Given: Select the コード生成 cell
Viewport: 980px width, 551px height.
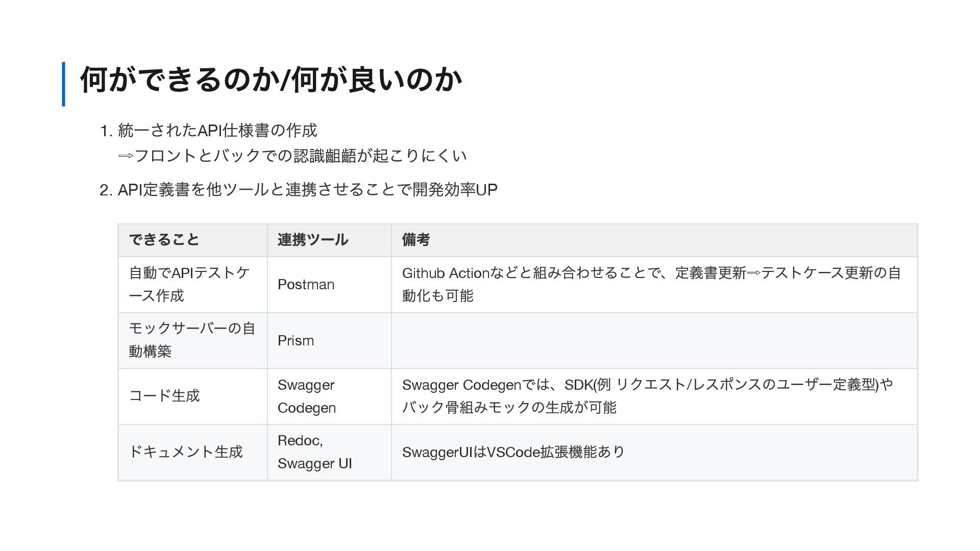Looking at the screenshot, I should [164, 396].
